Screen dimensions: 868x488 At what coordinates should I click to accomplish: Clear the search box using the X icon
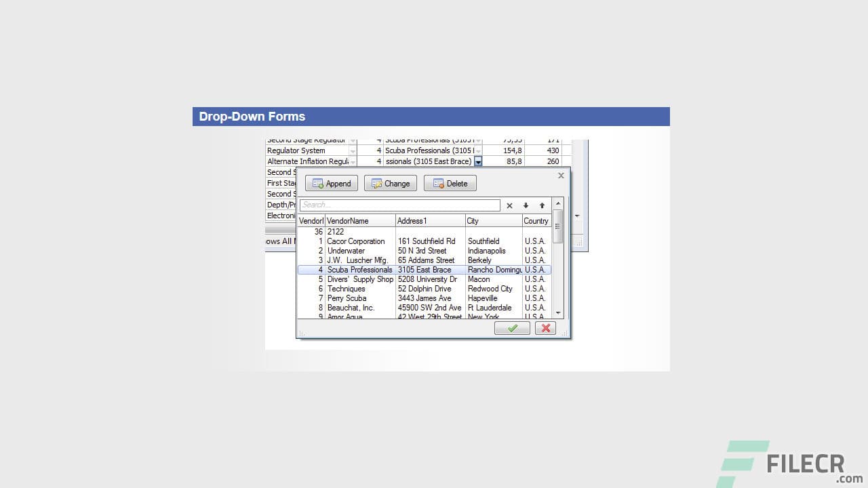509,205
